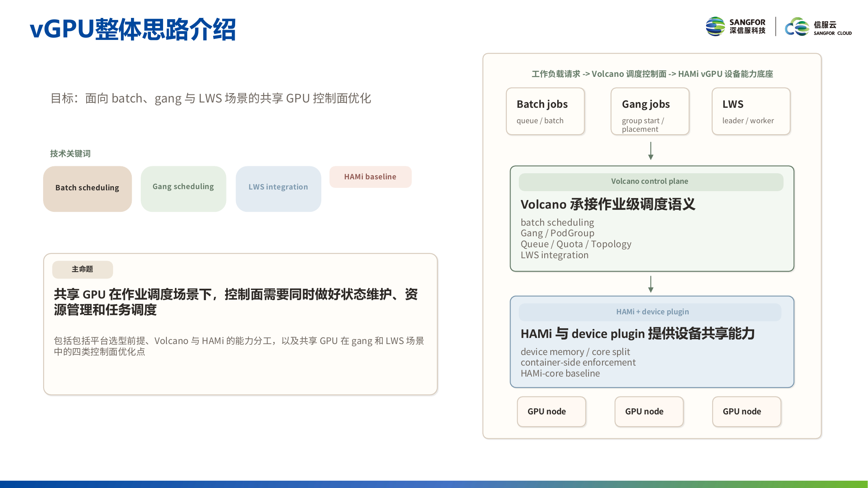Click the "device memory / core split" line
Viewport: 868px width, 488px height.
coord(575,352)
